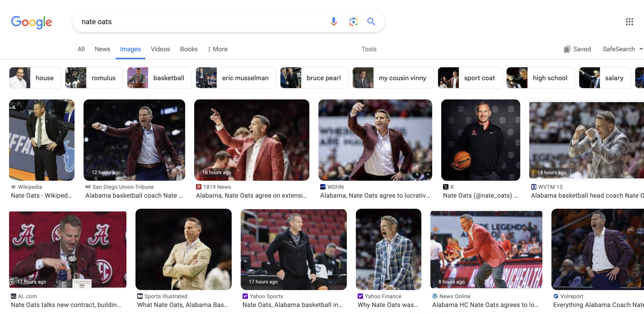The image size is (644, 314).
Task: Open 'Nate Oats - Wikiped...' result title
Action: coord(41,196)
